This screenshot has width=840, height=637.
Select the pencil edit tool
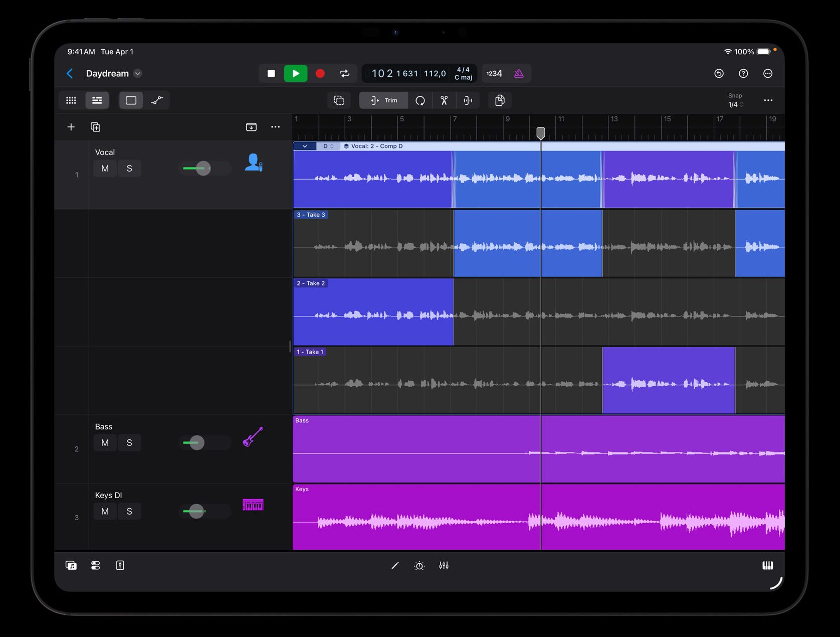pos(395,565)
